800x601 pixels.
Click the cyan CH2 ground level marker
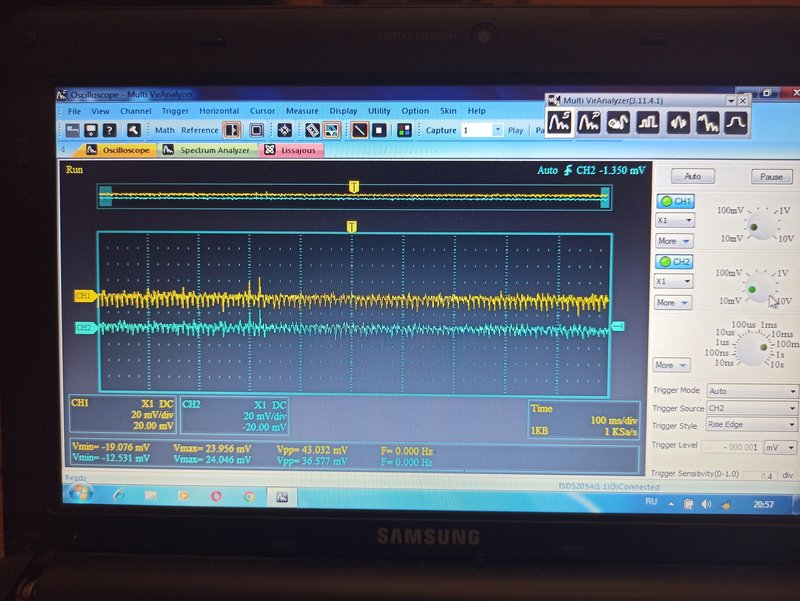tap(85, 328)
